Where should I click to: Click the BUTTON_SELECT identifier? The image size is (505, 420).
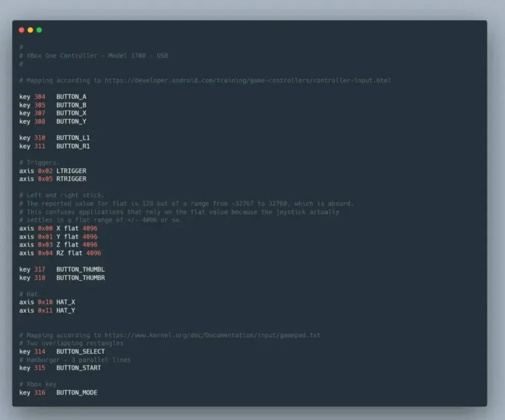point(80,351)
